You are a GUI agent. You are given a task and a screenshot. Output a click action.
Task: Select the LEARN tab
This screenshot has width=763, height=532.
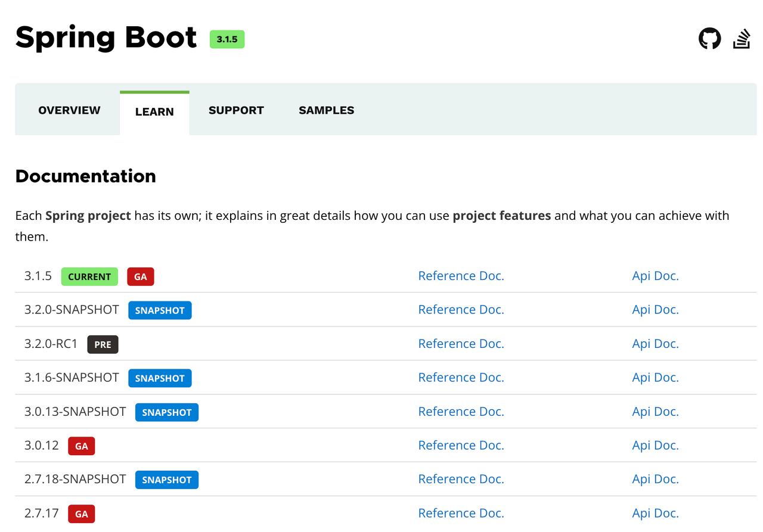[x=154, y=111]
